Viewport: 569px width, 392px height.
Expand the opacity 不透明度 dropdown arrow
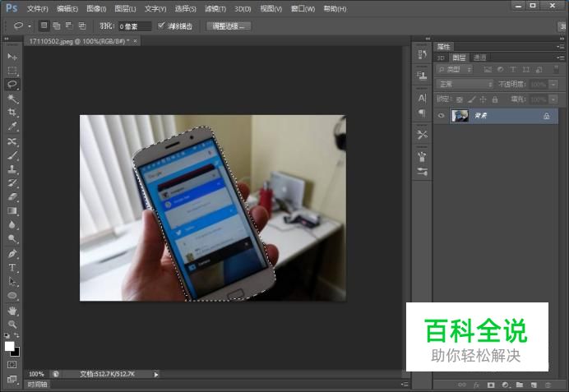coord(553,85)
